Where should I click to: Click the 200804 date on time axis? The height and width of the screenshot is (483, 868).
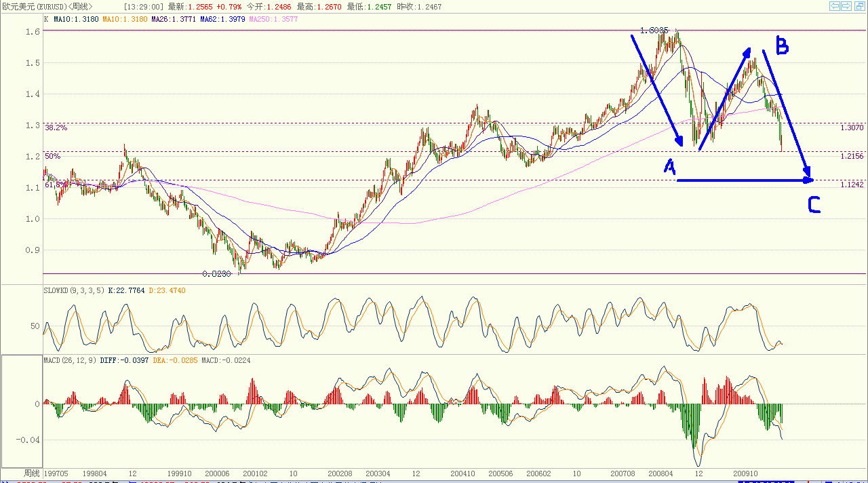660,474
